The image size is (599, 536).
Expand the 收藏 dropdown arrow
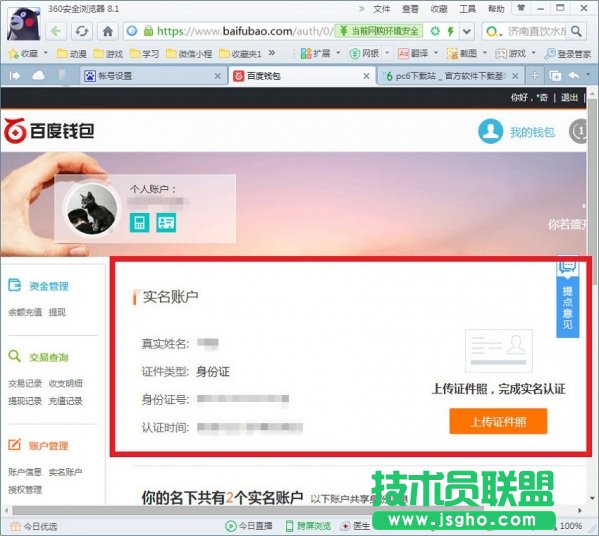tap(46, 53)
